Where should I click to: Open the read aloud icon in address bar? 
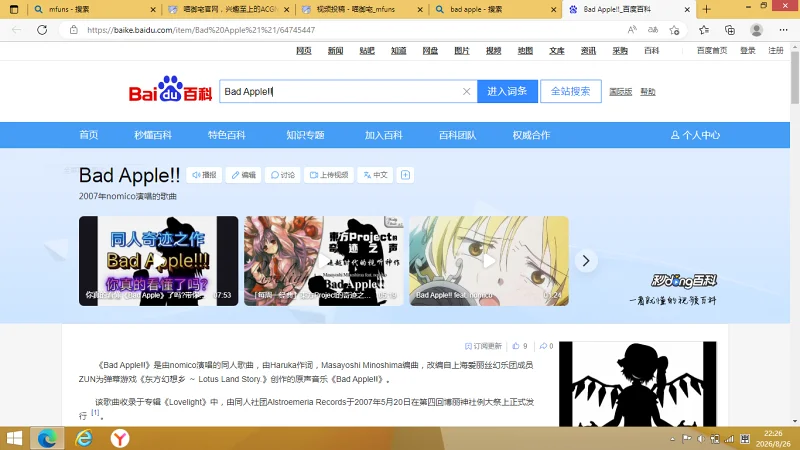point(632,30)
